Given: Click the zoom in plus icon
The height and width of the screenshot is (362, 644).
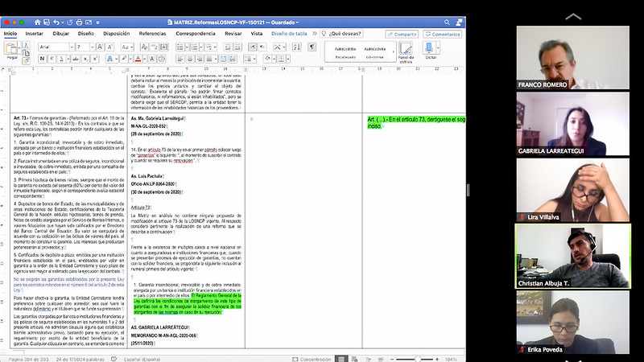Looking at the screenshot, I should 437,359.
